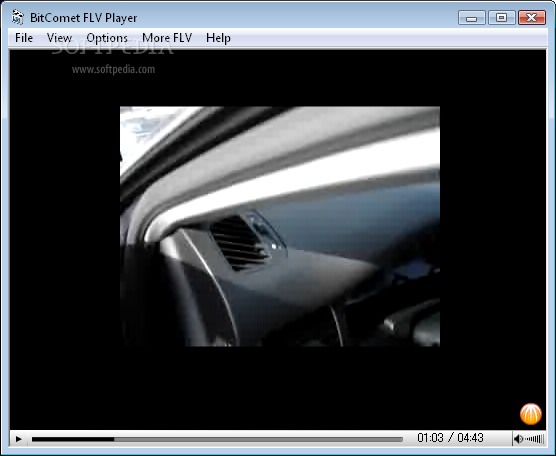Open the View menu
The image size is (556, 456).
59,38
